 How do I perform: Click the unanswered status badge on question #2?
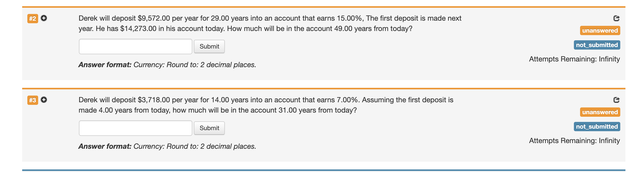tap(600, 30)
